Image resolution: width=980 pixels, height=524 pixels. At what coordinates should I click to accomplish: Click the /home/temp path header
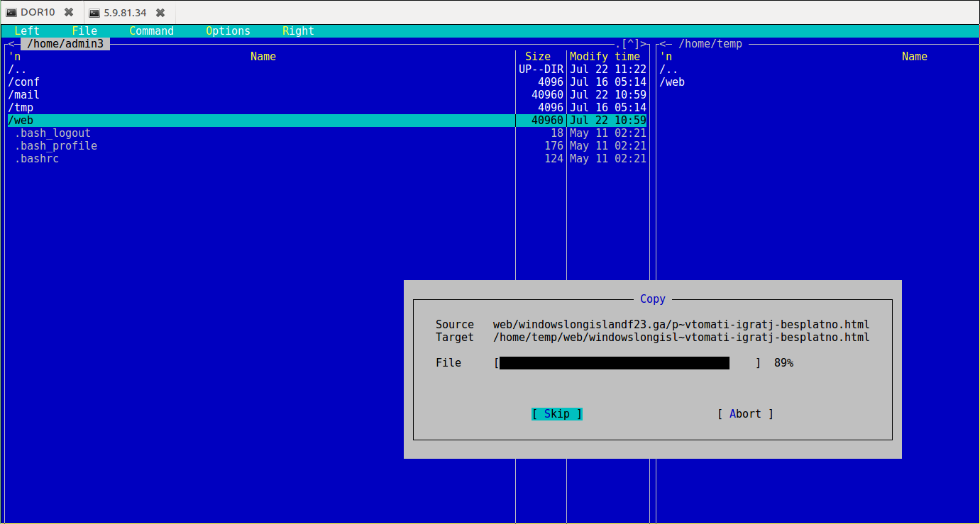click(x=710, y=44)
